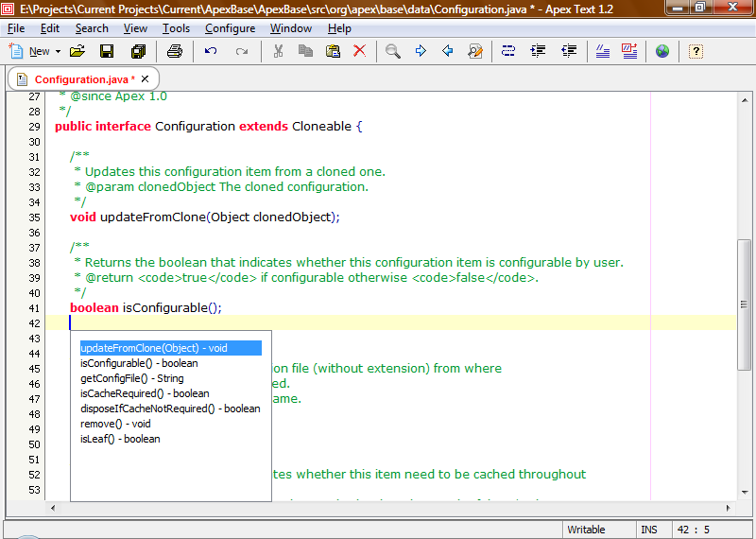Click the horizontal scrollbar right arrow
This screenshot has width=756, height=539.
point(728,508)
